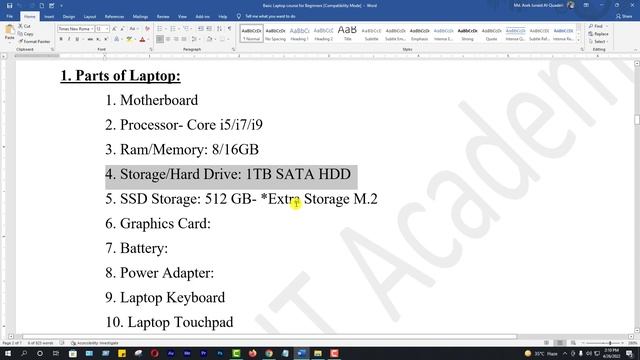Increase font size with Grow Font icon
The image size is (640, 360).
click(x=115, y=29)
